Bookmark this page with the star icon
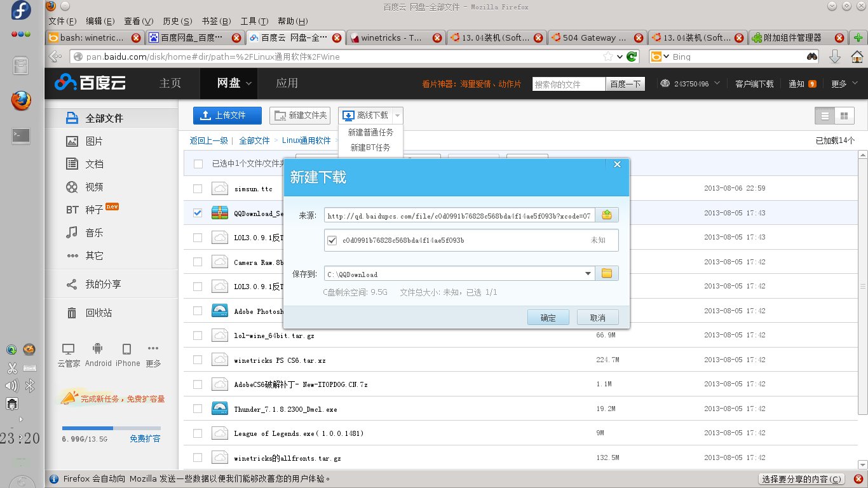The height and width of the screenshot is (488, 868). point(608,57)
